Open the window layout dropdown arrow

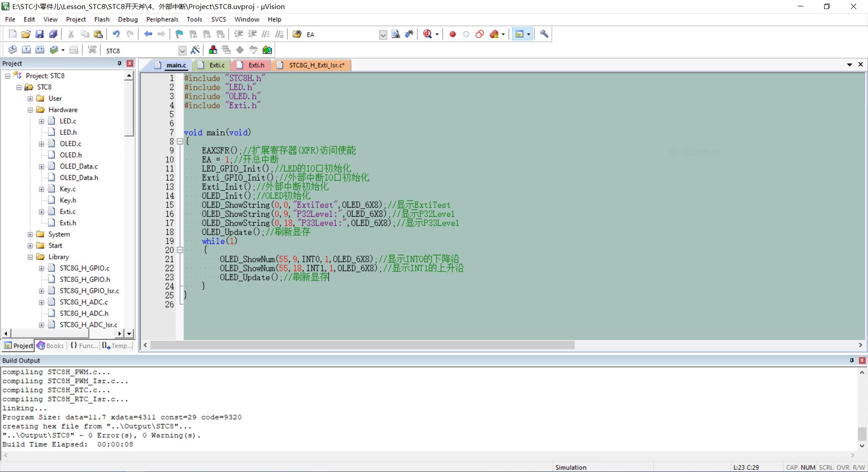528,34
